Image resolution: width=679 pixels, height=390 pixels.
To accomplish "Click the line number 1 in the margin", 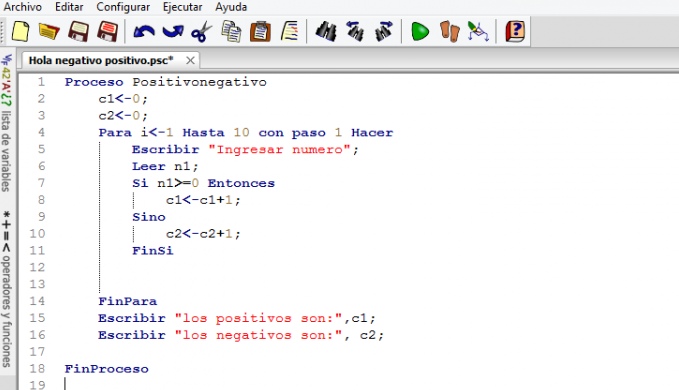I will click(x=41, y=82).
